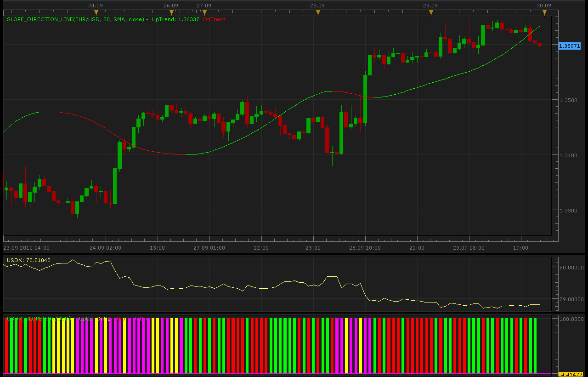Image resolution: width=588 pixels, height=377 pixels.
Task: Click the UpTrend: 1.36337 value
Action: click(175, 19)
